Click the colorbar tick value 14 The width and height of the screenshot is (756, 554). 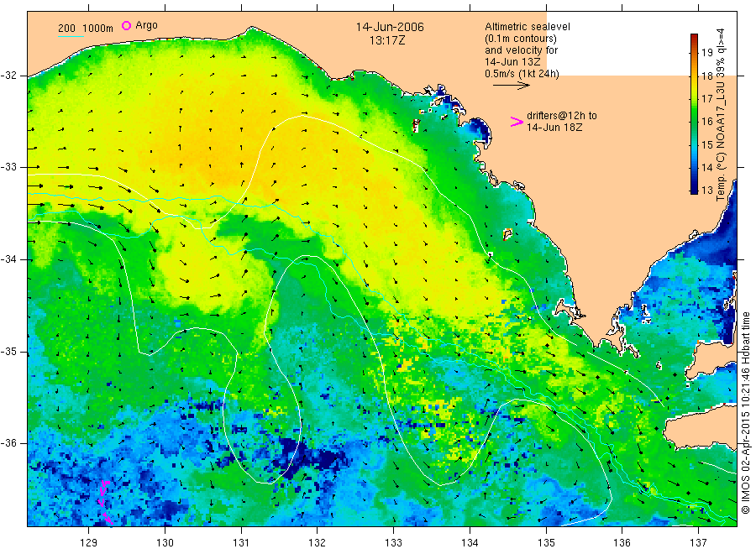[x=706, y=167]
